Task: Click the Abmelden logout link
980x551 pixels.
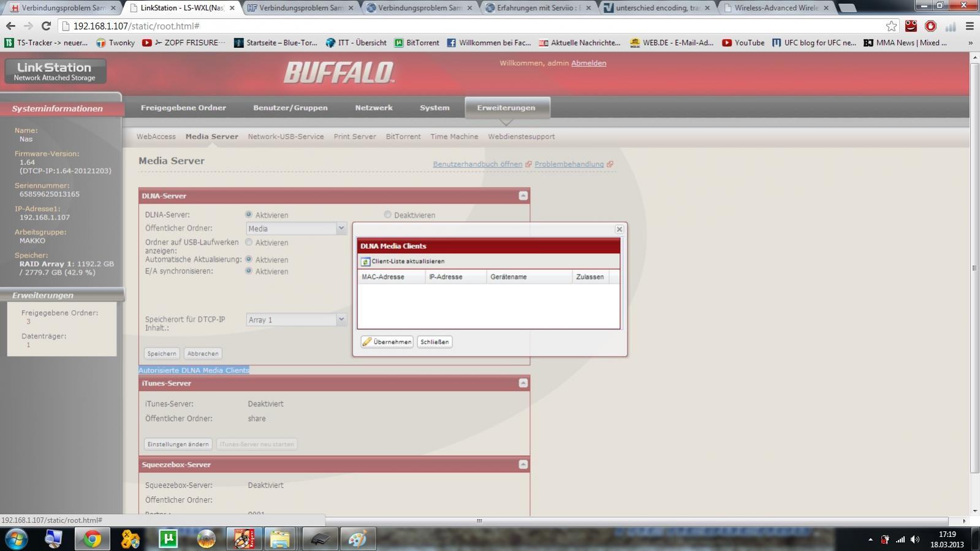Action: pos(588,63)
